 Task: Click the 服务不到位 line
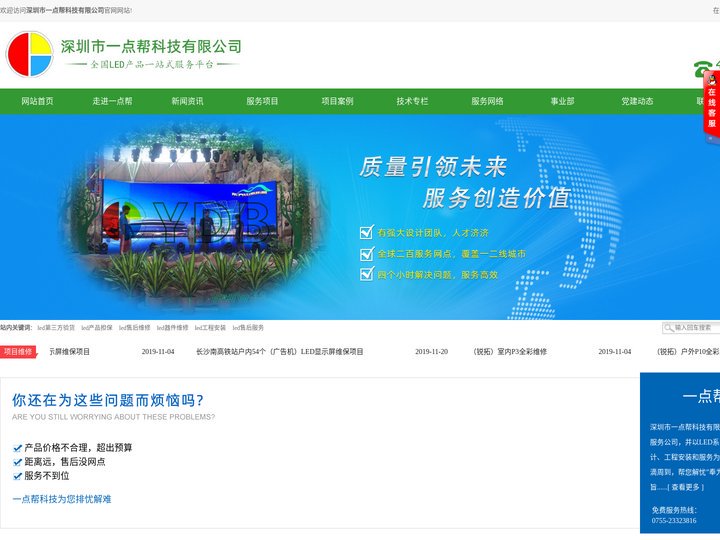point(47,476)
